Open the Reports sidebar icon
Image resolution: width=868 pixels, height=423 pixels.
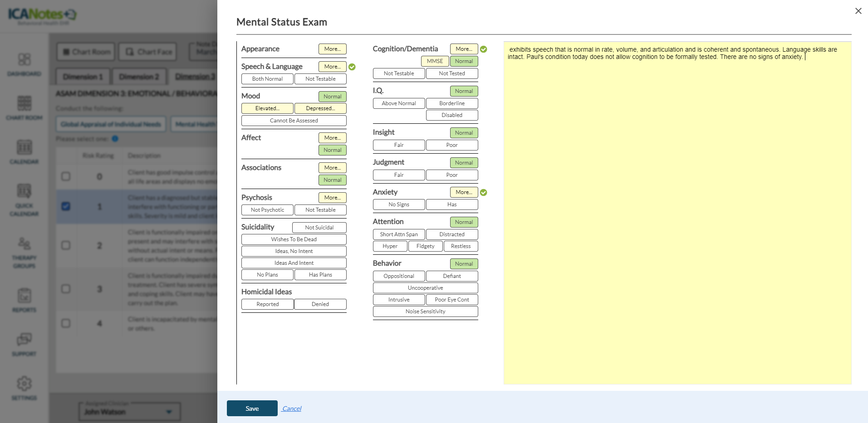point(24,300)
